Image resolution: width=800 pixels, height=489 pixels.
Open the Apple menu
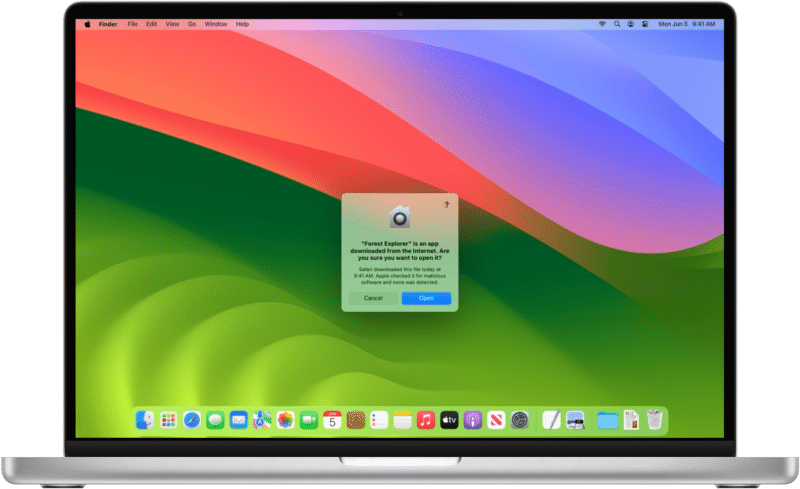point(87,24)
